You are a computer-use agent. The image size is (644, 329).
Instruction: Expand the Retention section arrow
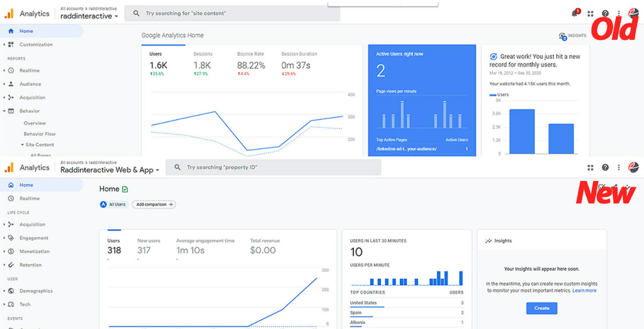tap(4, 265)
